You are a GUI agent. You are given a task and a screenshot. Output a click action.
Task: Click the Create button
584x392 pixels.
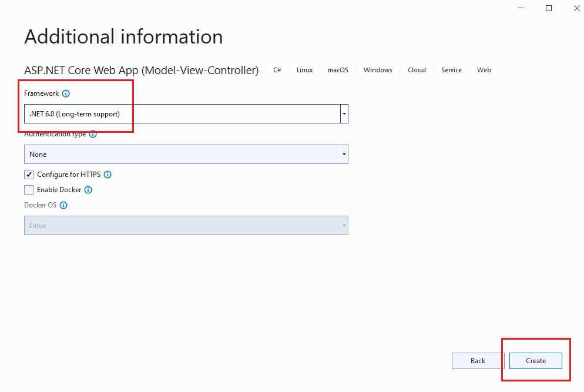(x=536, y=361)
